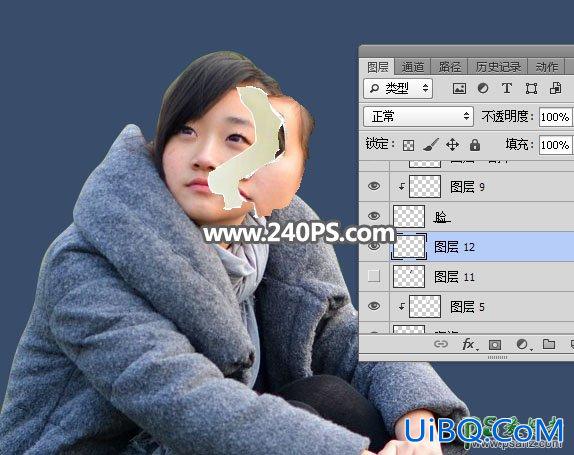Screen dimensions: 574x455
Task: Click clipping arrow on 图层 9
Action: (x=402, y=186)
